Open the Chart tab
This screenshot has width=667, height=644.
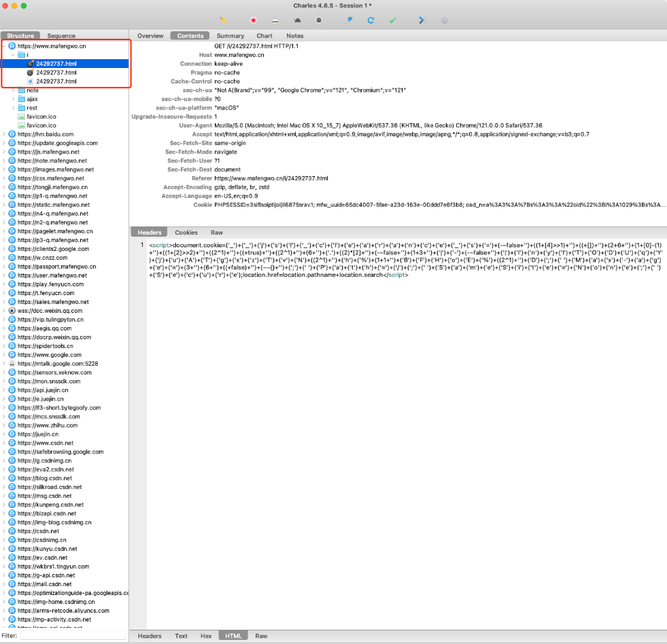tap(264, 36)
